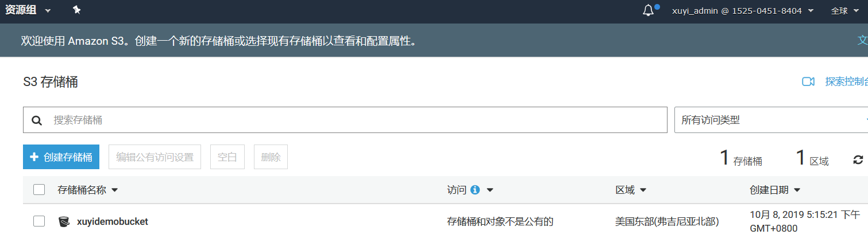Click the 编辑公有访问设置 button
Image resolution: width=868 pixels, height=242 pixels.
coord(155,157)
